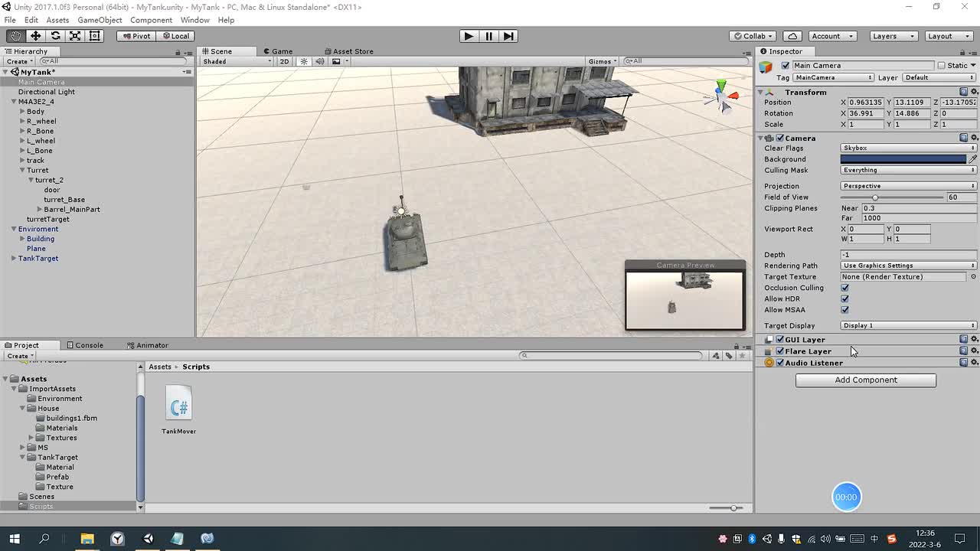This screenshot has height=551, width=980.
Task: Toggle Pivot handle position
Action: 137,36
